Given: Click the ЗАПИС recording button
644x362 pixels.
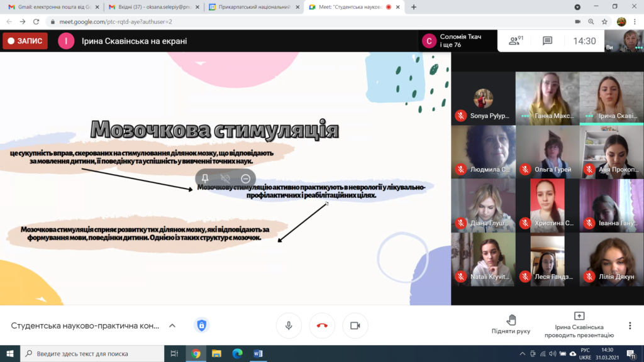Looking at the screenshot, I should 25,41.
